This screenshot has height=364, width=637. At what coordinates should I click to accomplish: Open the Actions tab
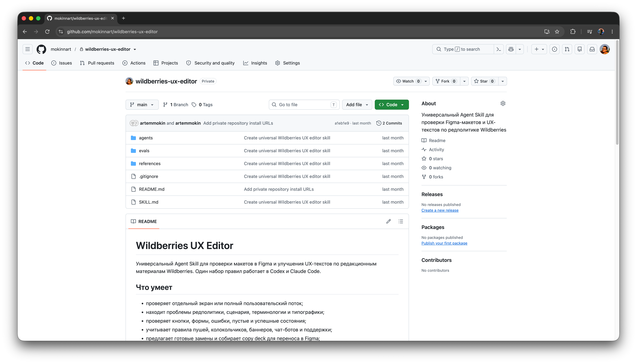(134, 63)
